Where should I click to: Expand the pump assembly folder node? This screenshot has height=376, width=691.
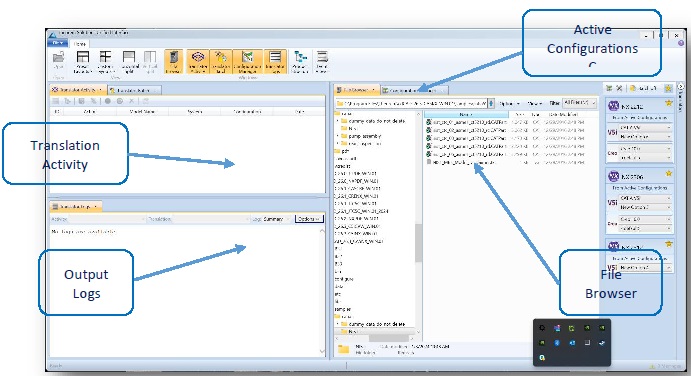(x=338, y=136)
